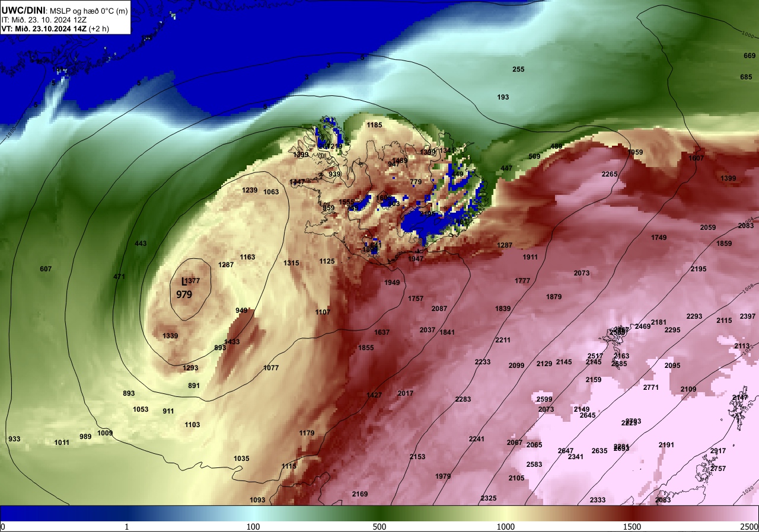
Task: Click the value 1911 on the map
Action: click(x=530, y=257)
